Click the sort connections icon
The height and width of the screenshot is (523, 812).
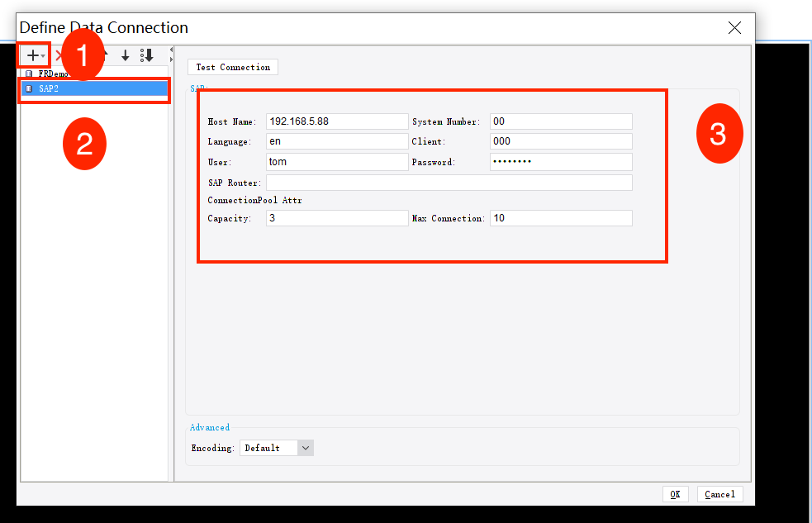click(146, 55)
